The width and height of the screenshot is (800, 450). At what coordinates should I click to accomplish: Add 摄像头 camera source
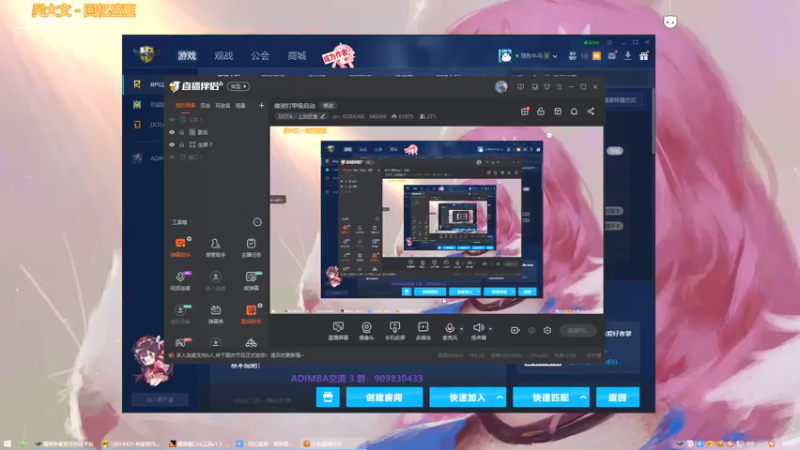(366, 331)
